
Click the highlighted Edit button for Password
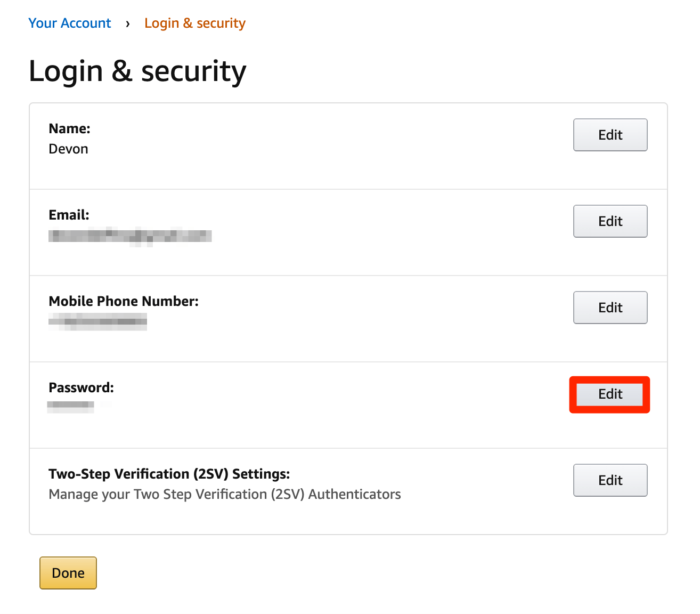coord(610,394)
